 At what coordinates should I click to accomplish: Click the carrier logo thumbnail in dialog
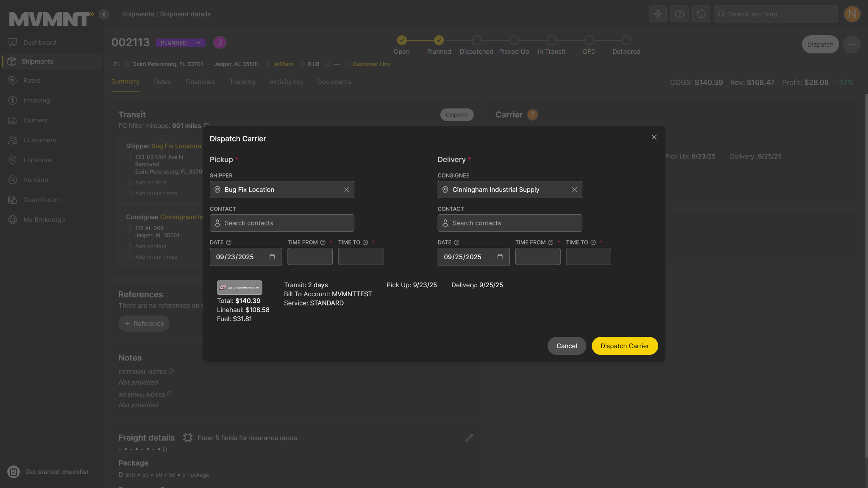point(239,288)
